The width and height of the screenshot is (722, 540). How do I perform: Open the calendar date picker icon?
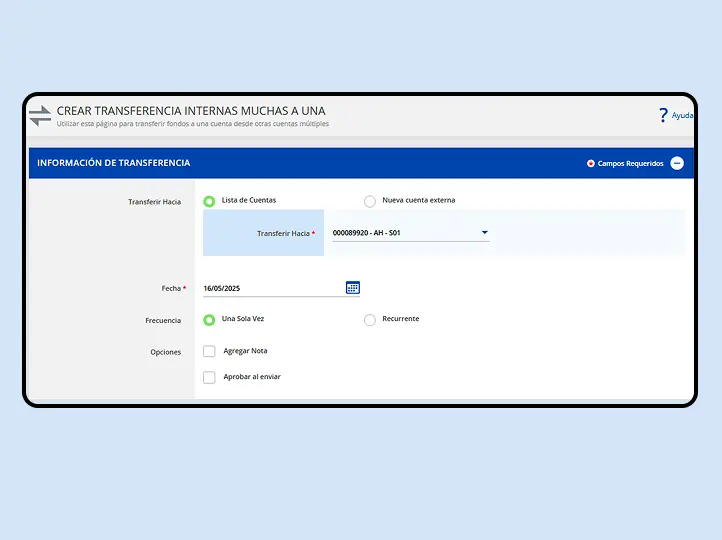click(353, 288)
